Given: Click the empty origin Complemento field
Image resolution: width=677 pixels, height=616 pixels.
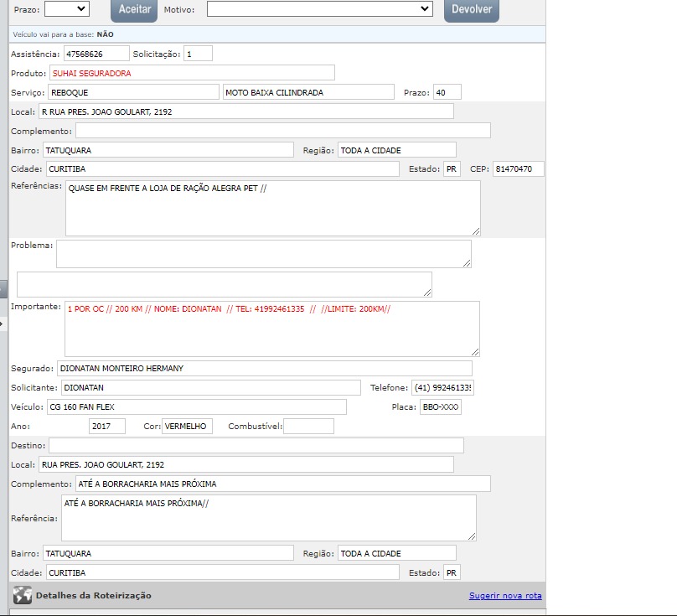Looking at the screenshot, I should (283, 131).
